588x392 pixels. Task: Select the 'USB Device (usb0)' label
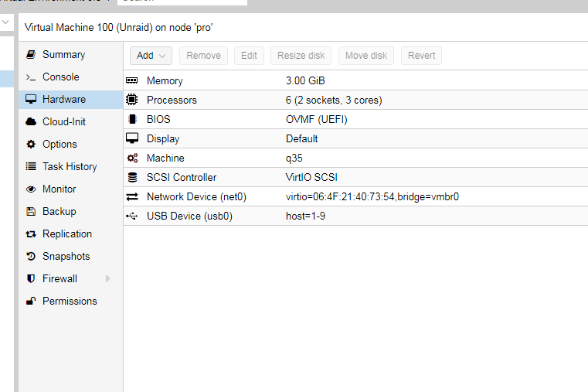189,216
